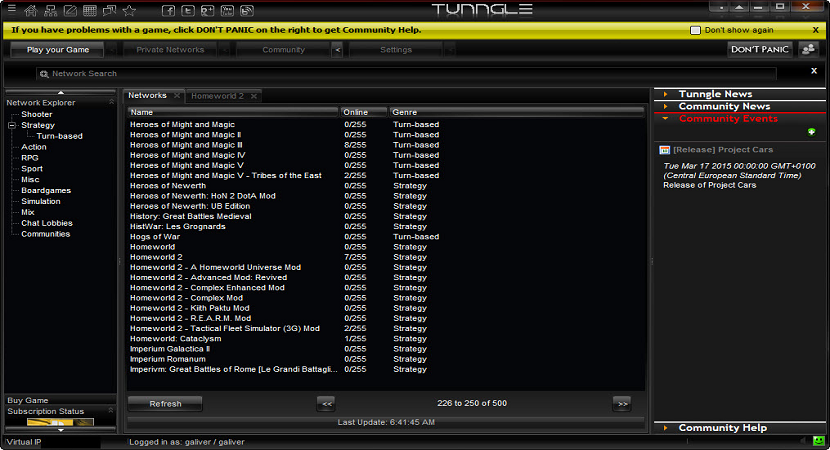Switch to the Networks tab
Screen dimensions: 830x450
pyautogui.click(x=147, y=95)
